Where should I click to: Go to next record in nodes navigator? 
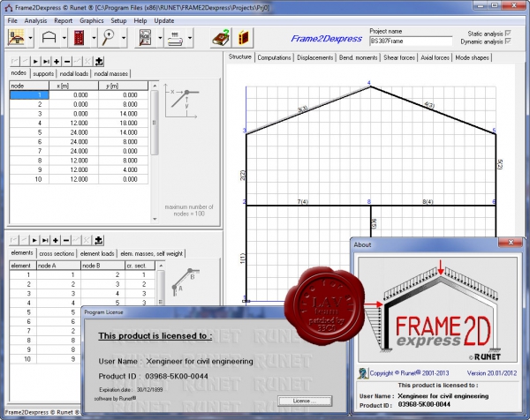[x=35, y=62]
